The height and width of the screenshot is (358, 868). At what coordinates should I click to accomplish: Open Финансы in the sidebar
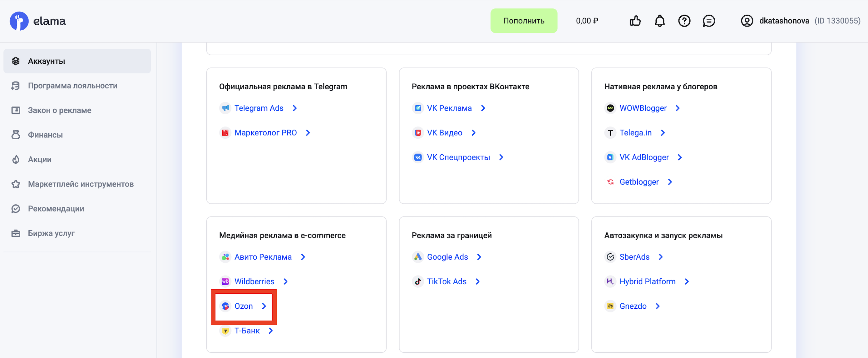[77, 135]
